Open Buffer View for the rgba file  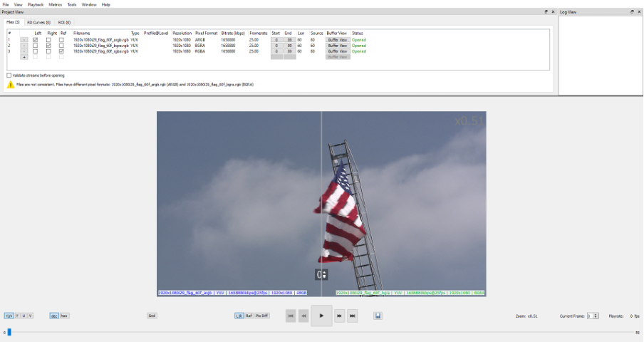click(338, 51)
